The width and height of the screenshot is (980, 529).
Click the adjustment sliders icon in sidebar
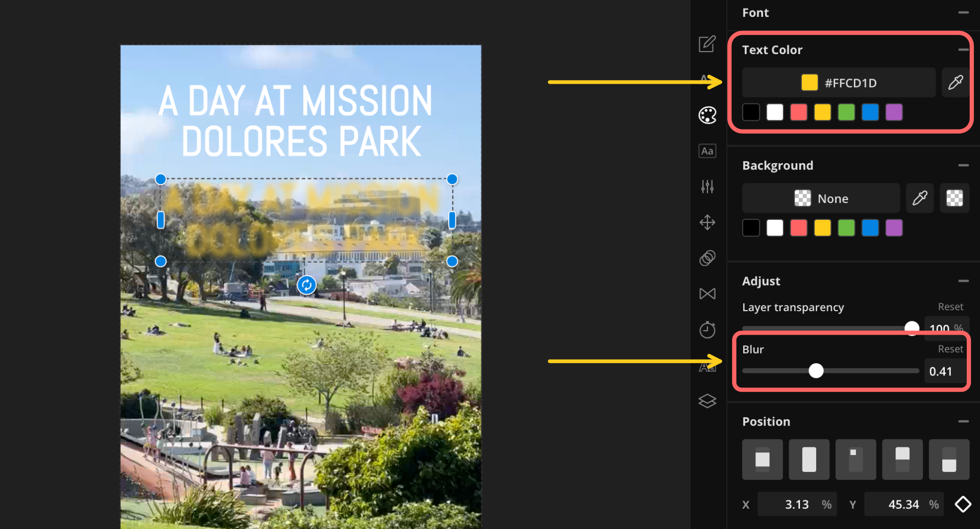pyautogui.click(x=707, y=187)
